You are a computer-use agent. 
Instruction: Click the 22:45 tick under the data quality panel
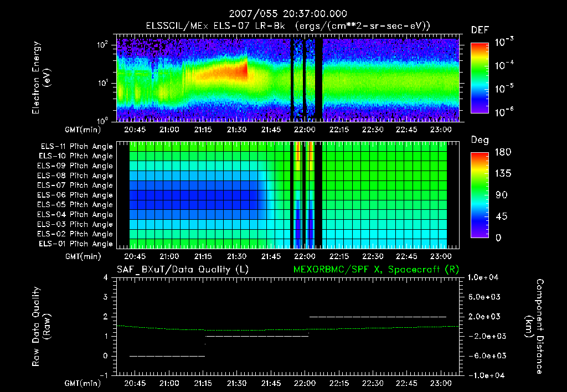(x=407, y=383)
